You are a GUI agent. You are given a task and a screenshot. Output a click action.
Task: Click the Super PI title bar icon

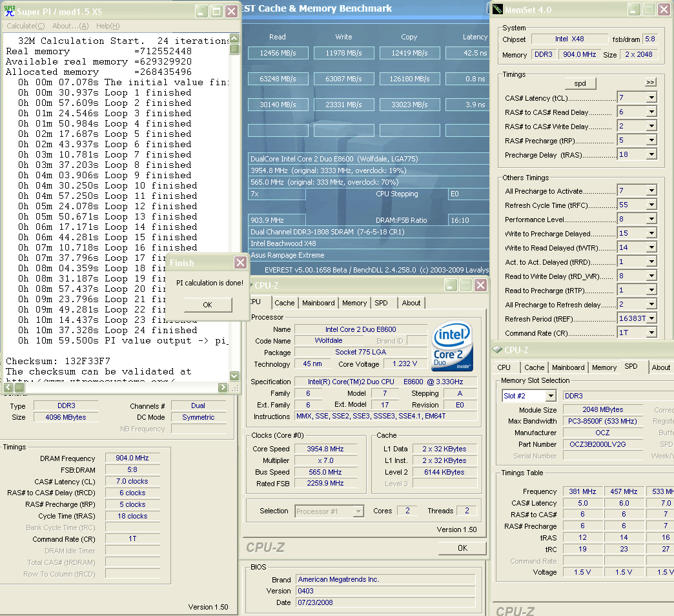pos(9,11)
